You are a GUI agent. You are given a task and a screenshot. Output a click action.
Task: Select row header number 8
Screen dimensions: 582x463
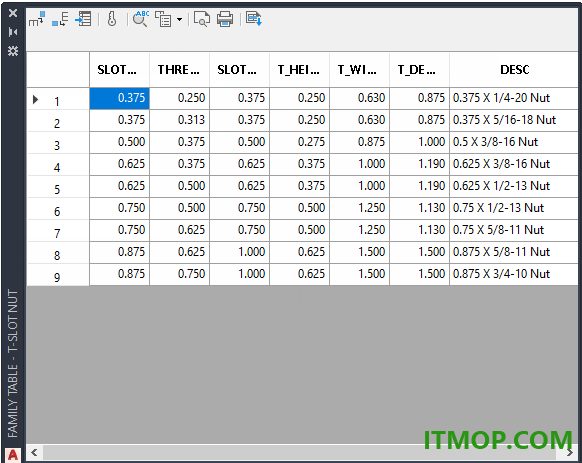(58, 253)
